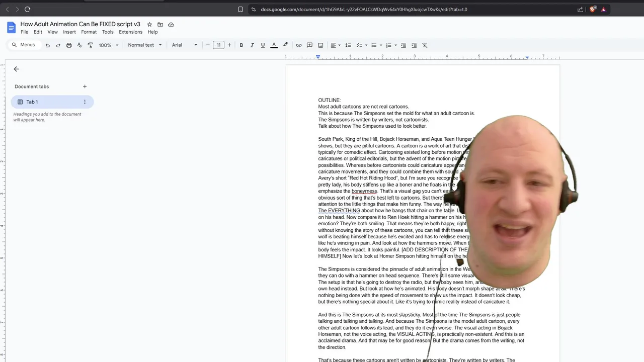Click the Brave Shields lion icon

click(593, 9)
